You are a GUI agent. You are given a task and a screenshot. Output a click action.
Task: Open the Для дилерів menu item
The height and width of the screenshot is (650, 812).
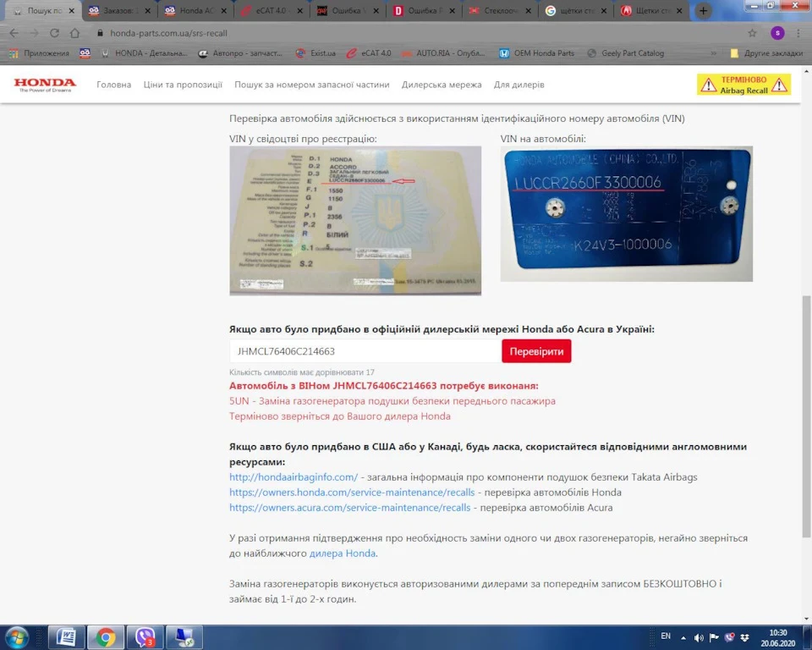[x=518, y=85]
